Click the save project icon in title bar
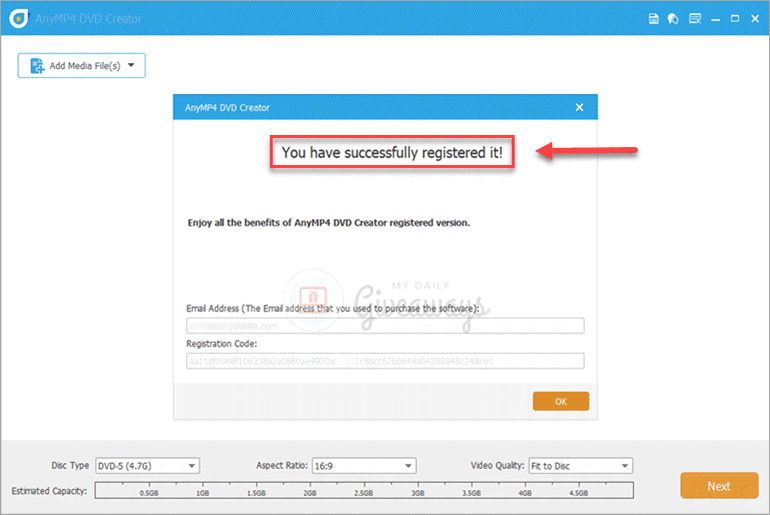Image resolution: width=770 pixels, height=515 pixels. coord(653,18)
